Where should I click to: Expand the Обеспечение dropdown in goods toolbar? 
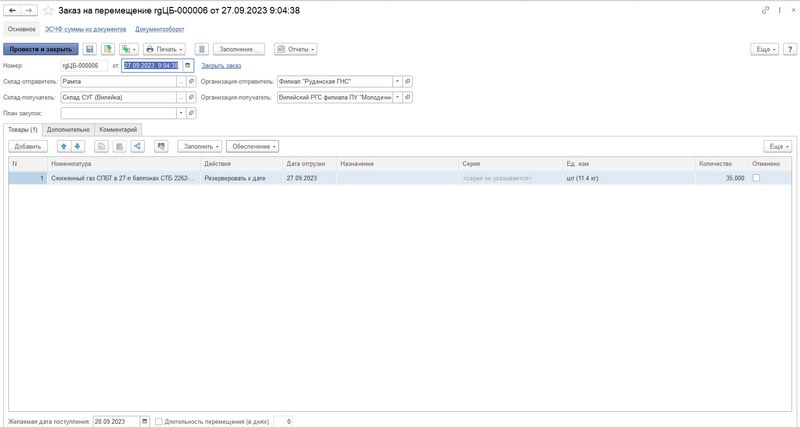click(252, 146)
